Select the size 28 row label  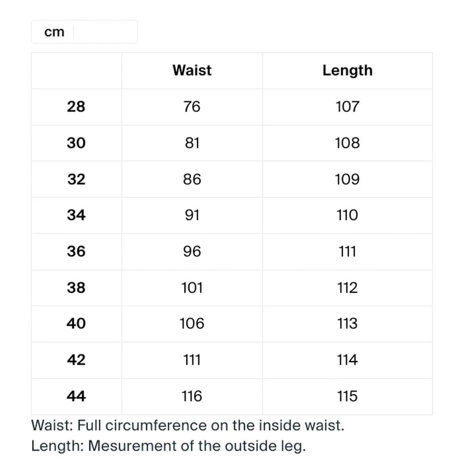tap(76, 106)
